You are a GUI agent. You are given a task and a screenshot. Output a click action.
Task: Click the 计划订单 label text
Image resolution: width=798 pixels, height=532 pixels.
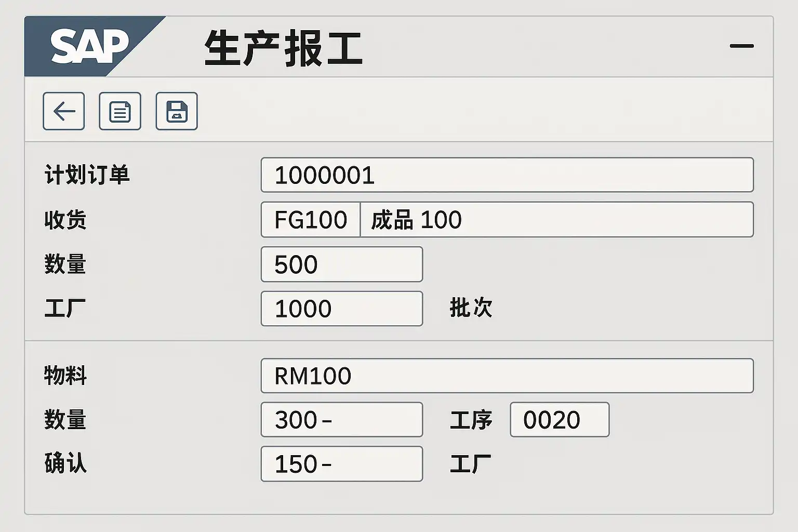tap(87, 175)
